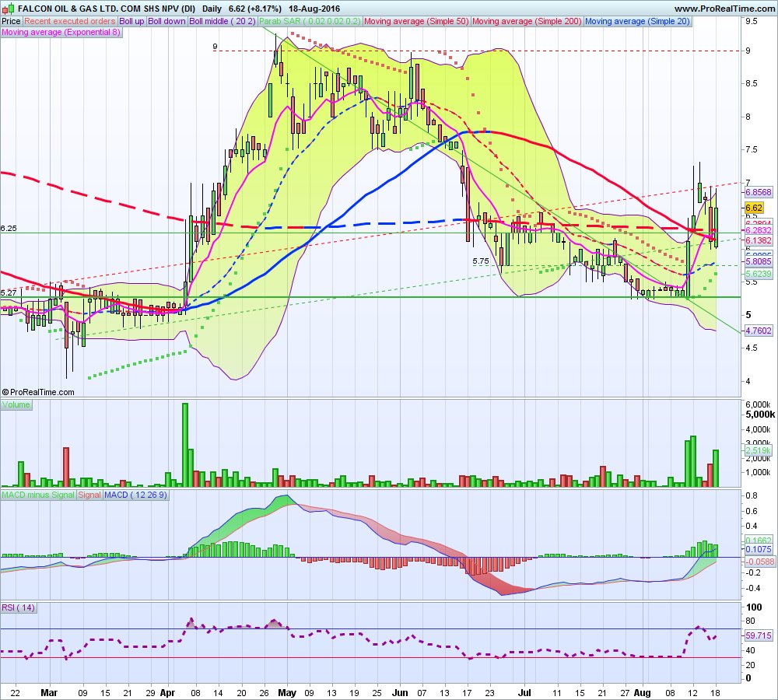Click the Aug label on the time axis

point(643,692)
